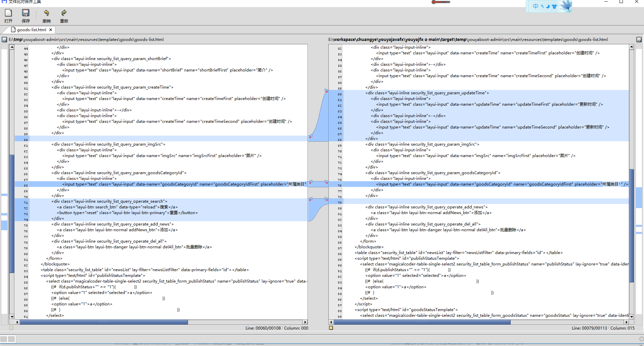The height and width of the screenshot is (346, 644).
Task: Click right line 66 updateTimeSecond input code
Action: click(x=493, y=127)
